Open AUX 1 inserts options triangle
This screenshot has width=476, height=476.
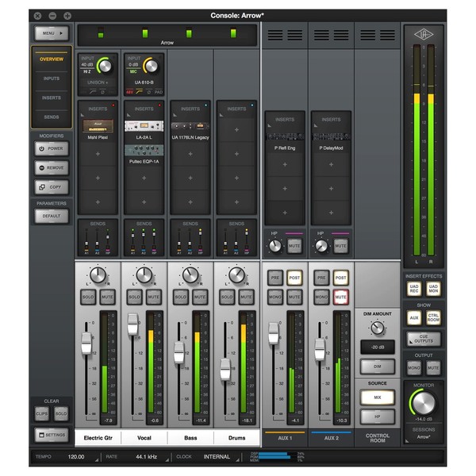coord(269,125)
